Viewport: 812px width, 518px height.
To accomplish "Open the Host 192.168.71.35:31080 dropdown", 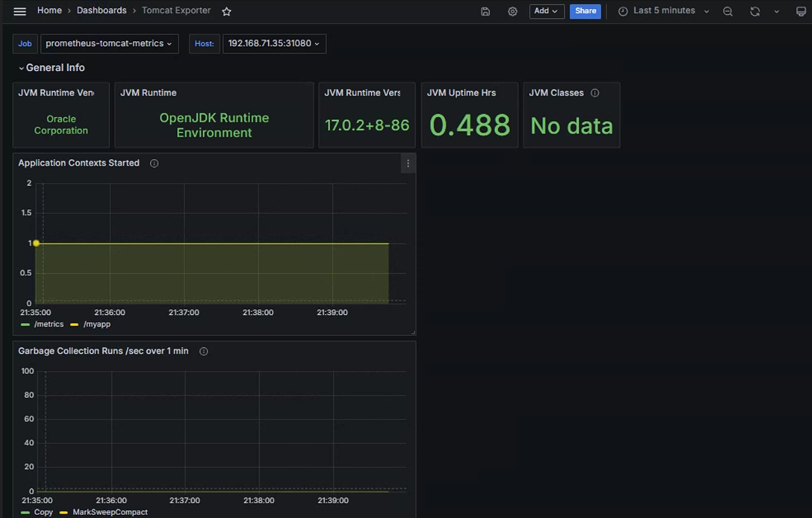I will click(x=275, y=43).
